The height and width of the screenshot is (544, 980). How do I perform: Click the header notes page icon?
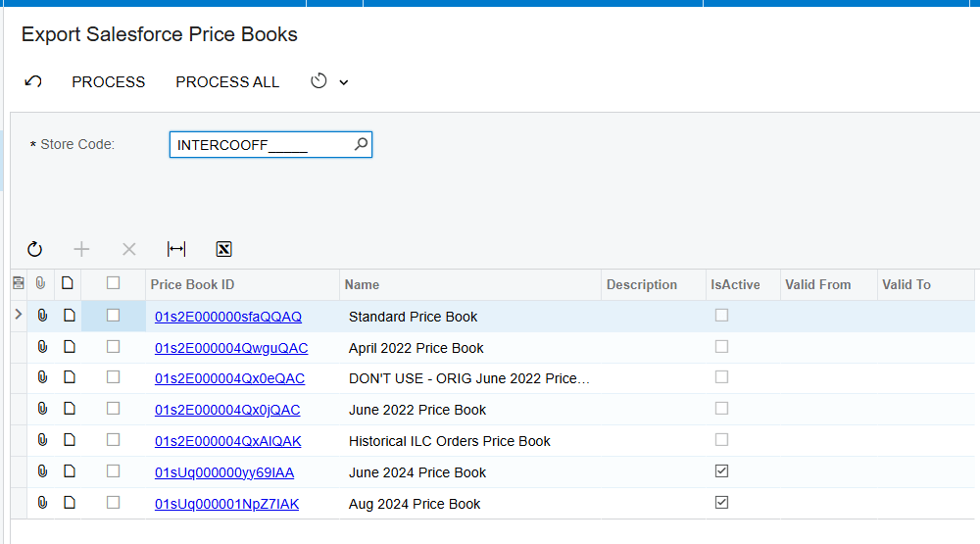(x=68, y=283)
